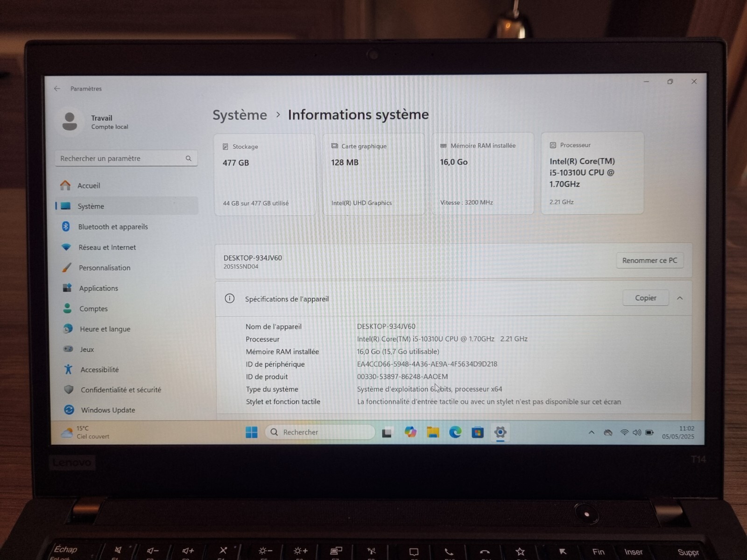Open the Stockage 477 GB card
The width and height of the screenshot is (747, 560).
[265, 175]
